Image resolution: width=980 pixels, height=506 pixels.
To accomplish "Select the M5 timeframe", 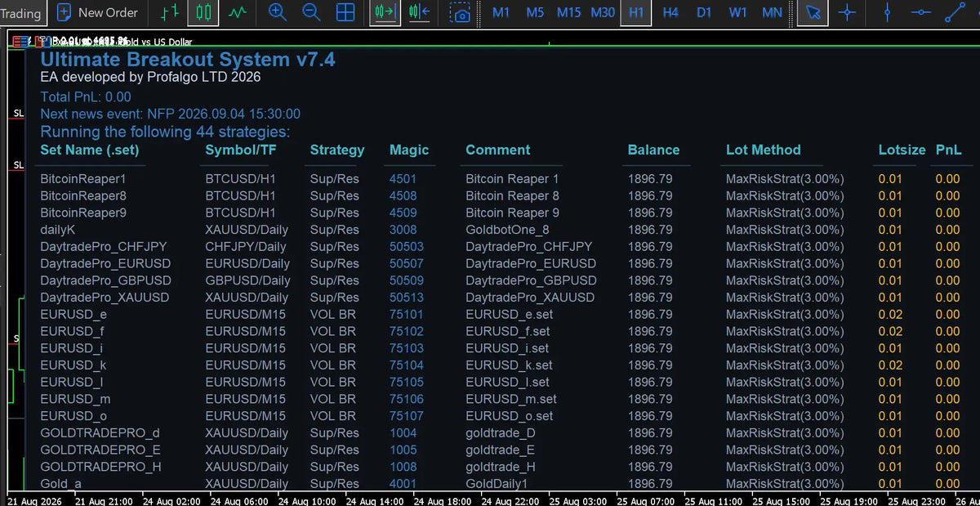I will click(535, 12).
